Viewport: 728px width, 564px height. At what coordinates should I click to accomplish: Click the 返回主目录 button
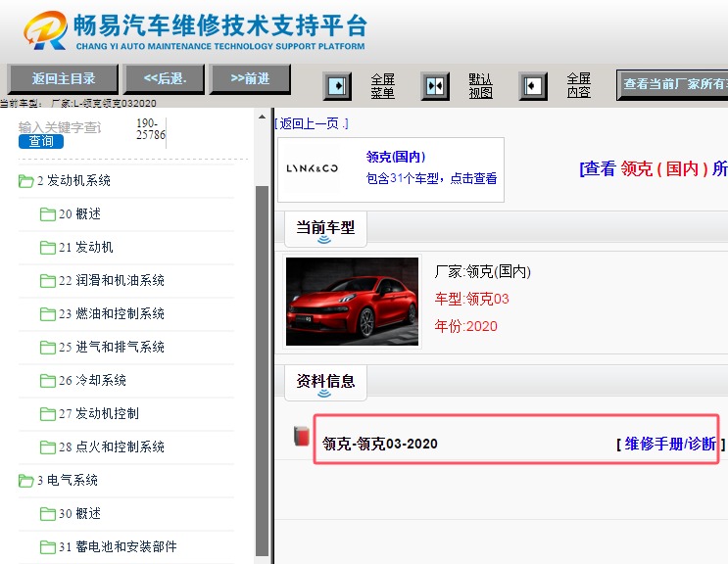(x=63, y=79)
